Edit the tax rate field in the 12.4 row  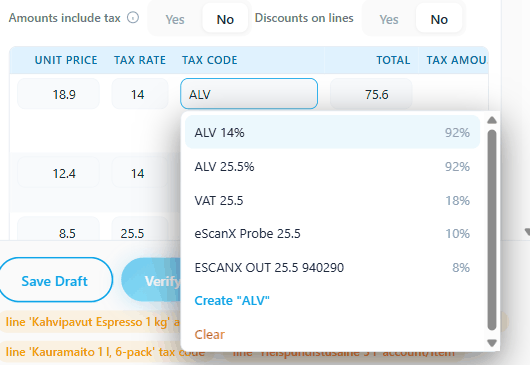click(140, 172)
